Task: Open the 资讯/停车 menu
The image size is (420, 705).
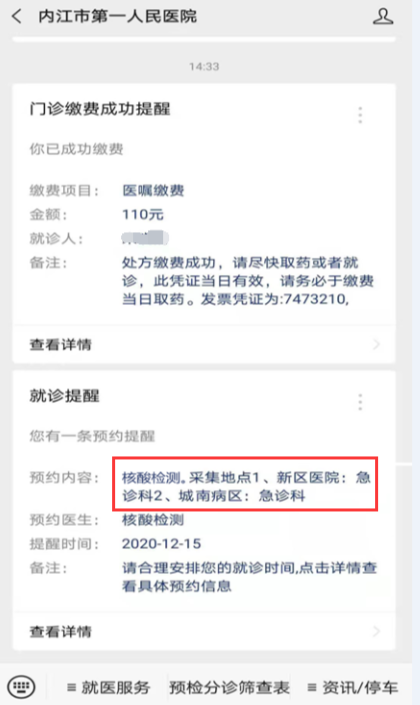Action: click(353, 687)
